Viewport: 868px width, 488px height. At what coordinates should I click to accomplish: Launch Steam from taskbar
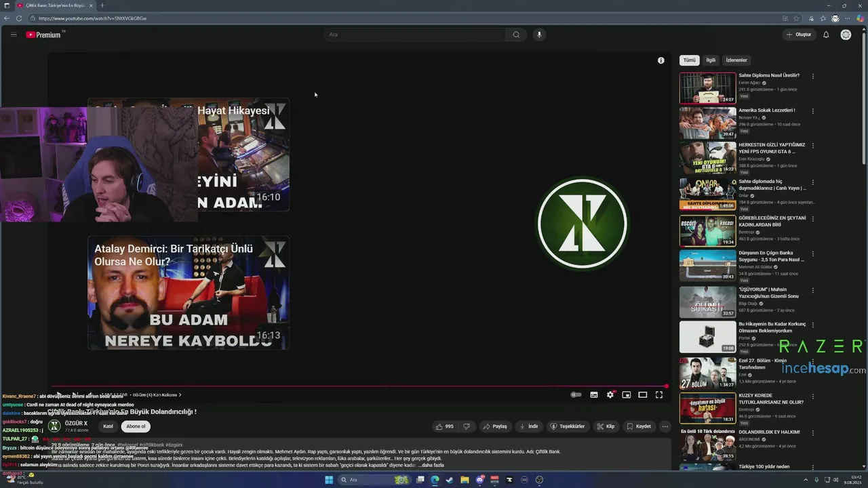click(x=450, y=480)
